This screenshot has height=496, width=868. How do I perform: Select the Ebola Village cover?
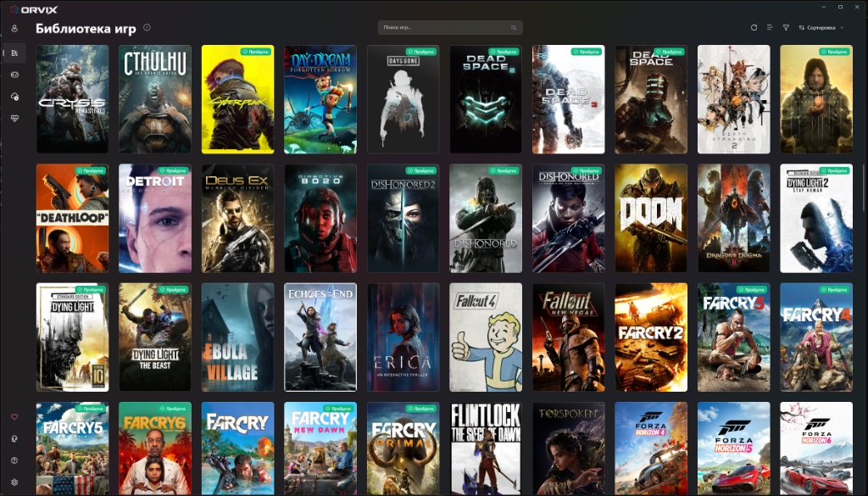click(237, 337)
